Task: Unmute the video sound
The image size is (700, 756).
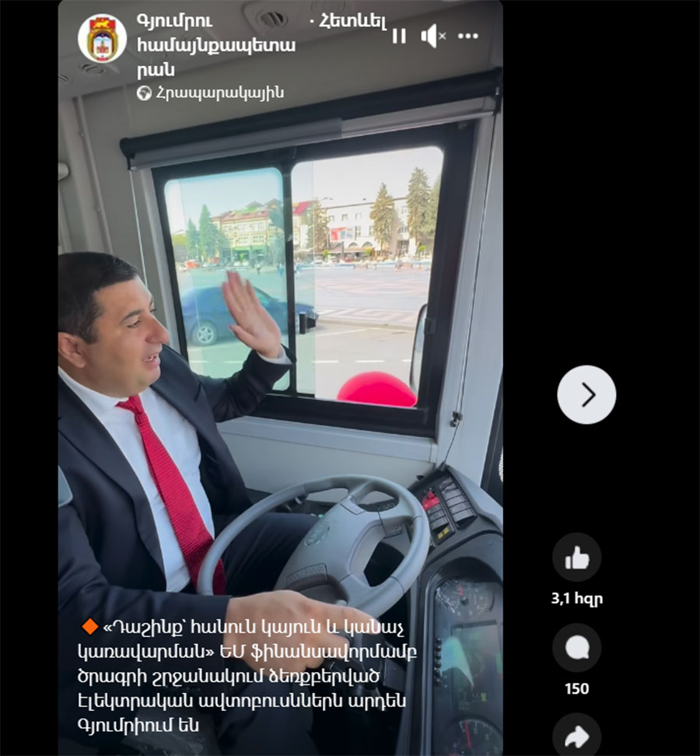Action: (432, 36)
